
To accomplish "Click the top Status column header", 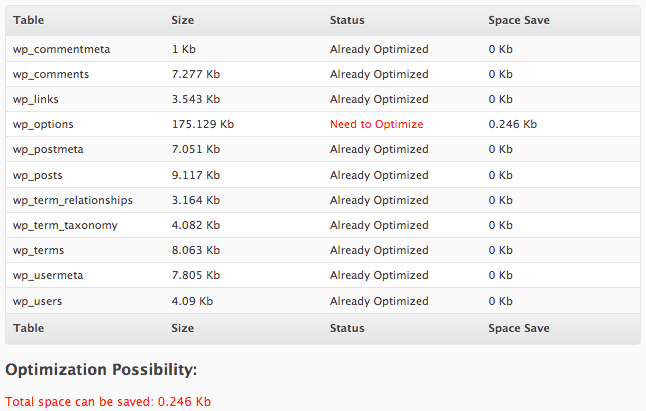I will [x=347, y=20].
